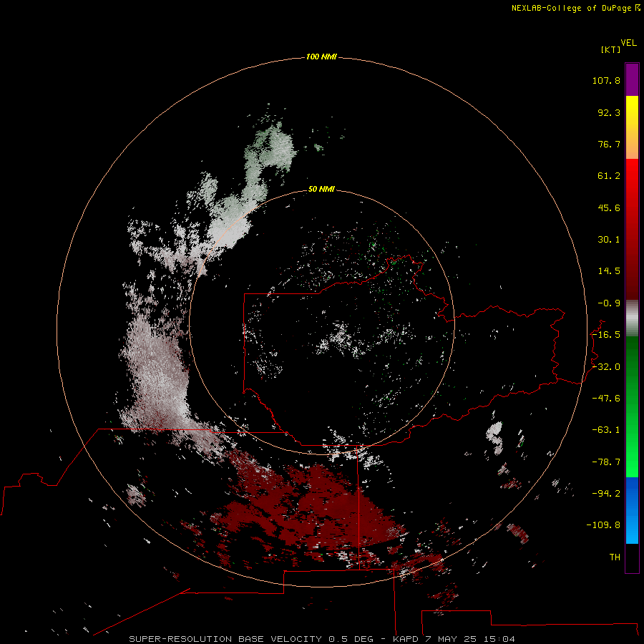Pick the purple segment of velocity color bar
This screenshot has width=644, height=644.
click(632, 79)
